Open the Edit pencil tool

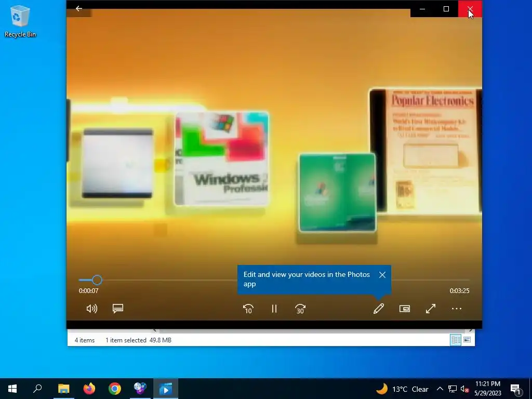click(379, 309)
